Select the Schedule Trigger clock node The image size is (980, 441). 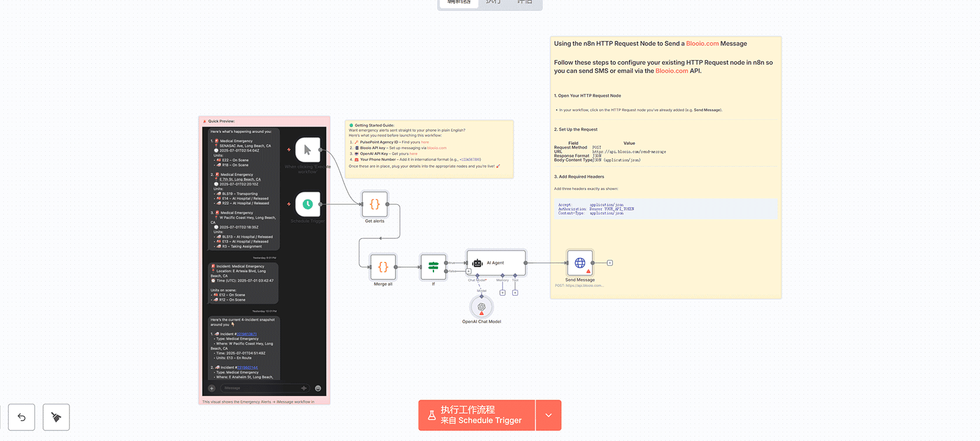click(307, 204)
